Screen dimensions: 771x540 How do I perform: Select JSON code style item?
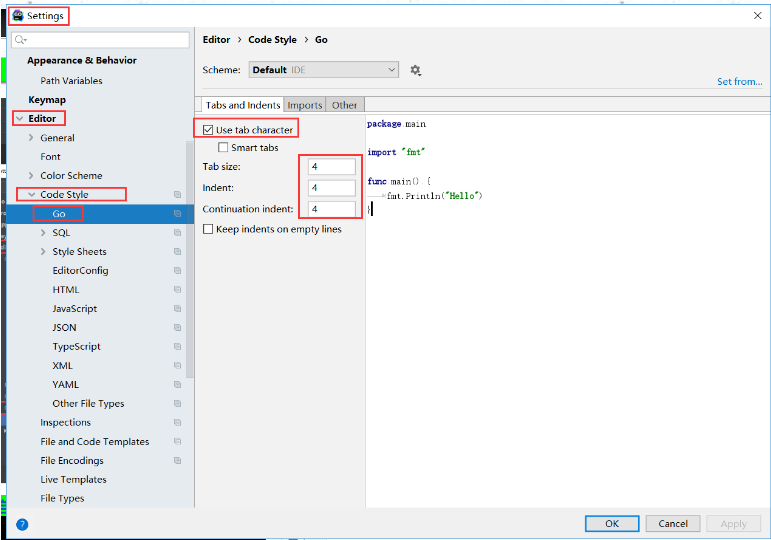(64, 328)
